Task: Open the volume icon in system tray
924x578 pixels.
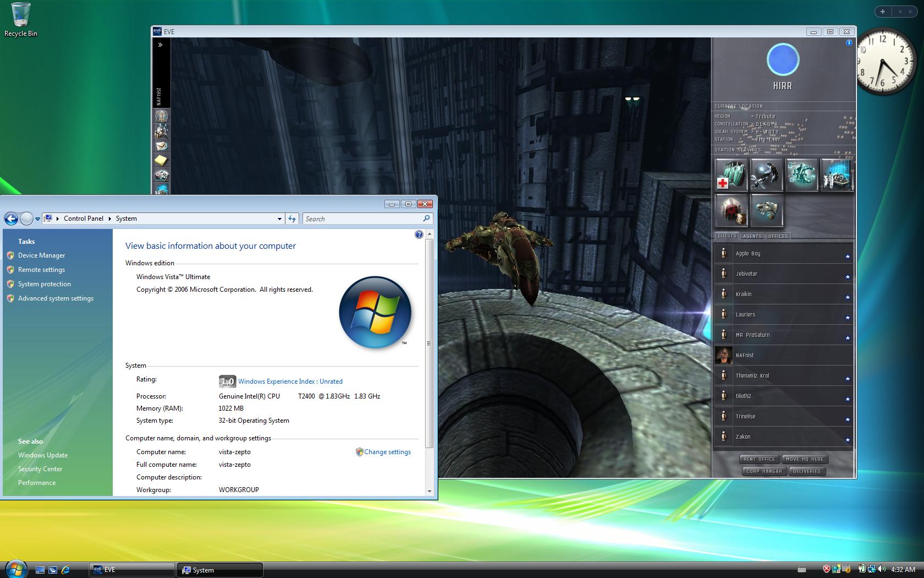Action: click(882, 569)
